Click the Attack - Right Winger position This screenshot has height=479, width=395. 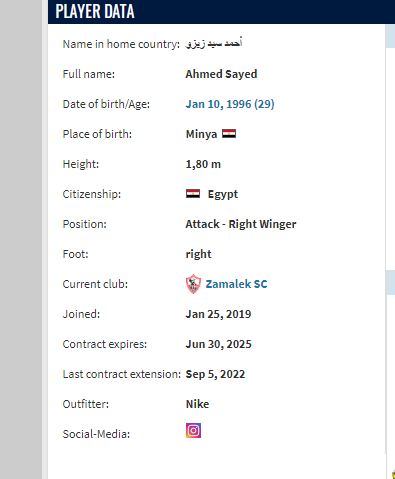tap(241, 224)
